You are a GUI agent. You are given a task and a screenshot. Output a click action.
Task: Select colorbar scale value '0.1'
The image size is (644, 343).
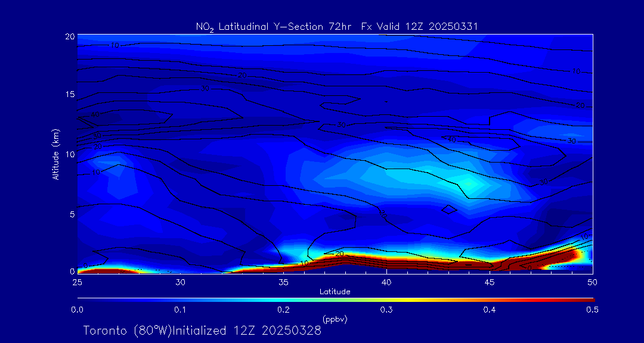180,310
